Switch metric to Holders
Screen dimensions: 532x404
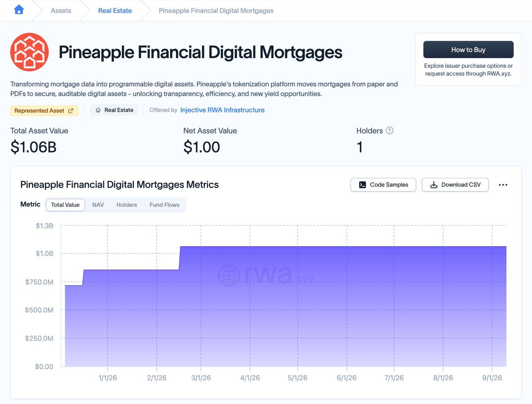[127, 205]
